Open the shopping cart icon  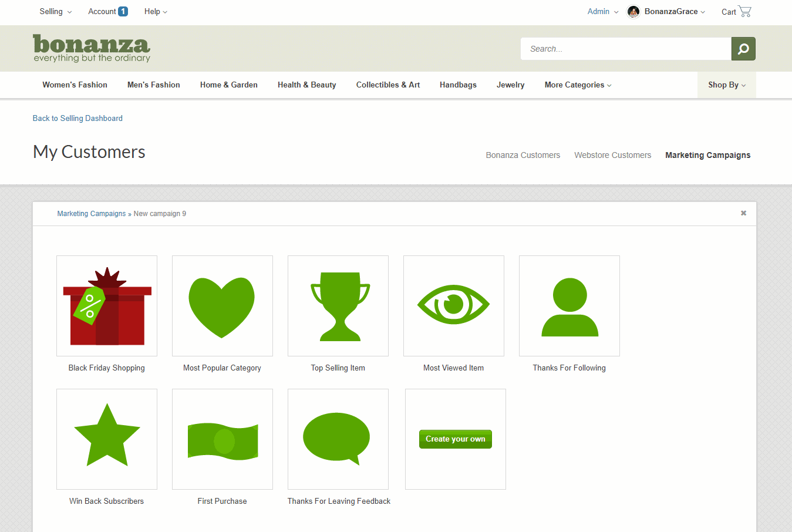[745, 11]
